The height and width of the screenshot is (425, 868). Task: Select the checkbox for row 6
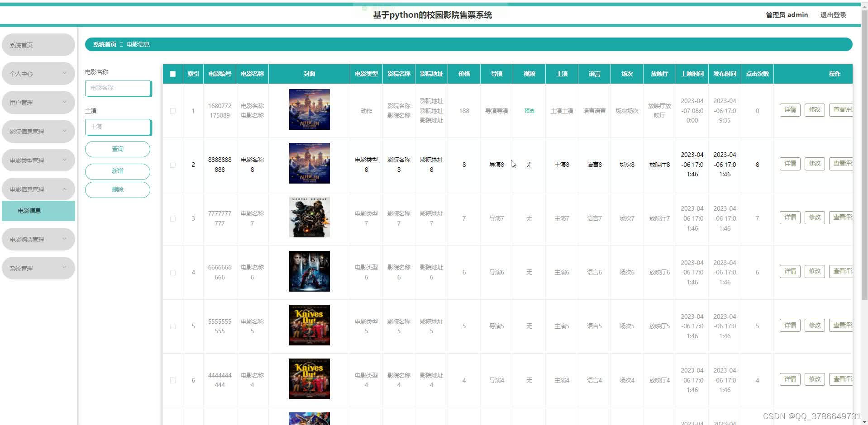click(x=173, y=380)
